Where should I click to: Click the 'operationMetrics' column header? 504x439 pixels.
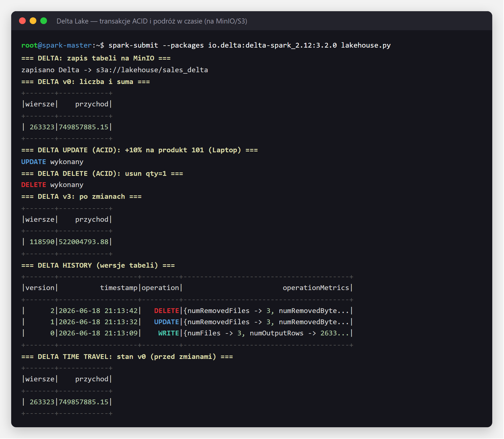coord(316,288)
